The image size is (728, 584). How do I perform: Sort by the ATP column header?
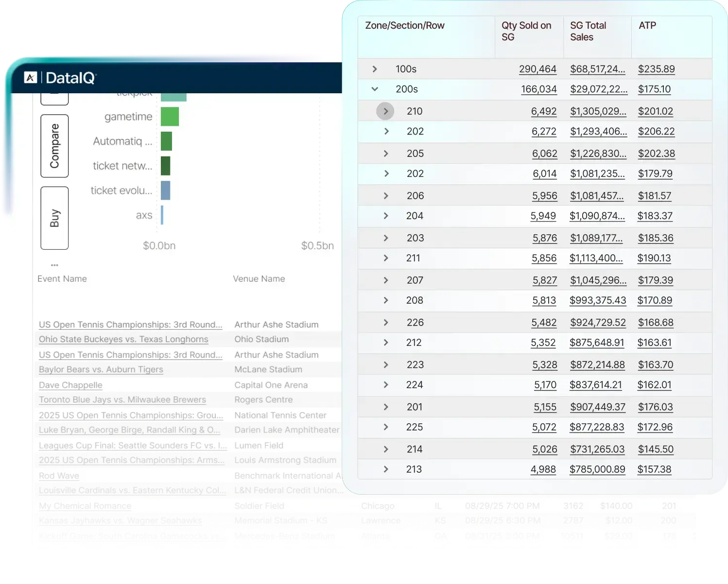647,26
